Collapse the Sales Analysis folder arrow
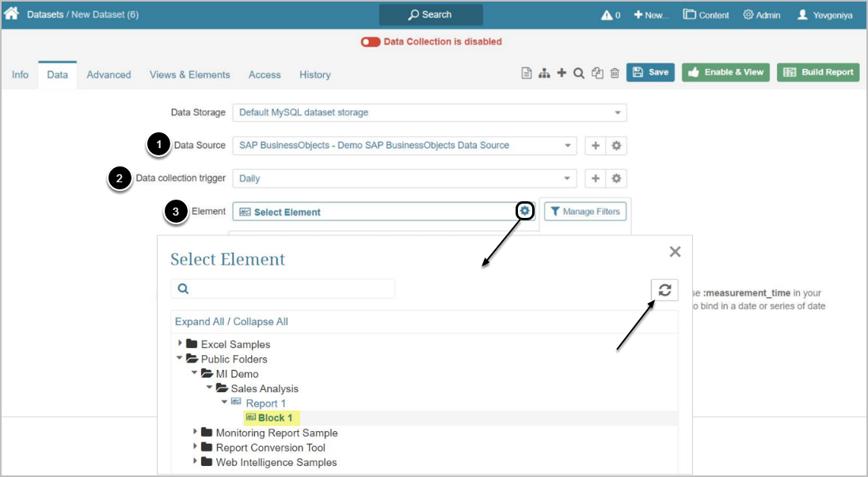 (209, 387)
